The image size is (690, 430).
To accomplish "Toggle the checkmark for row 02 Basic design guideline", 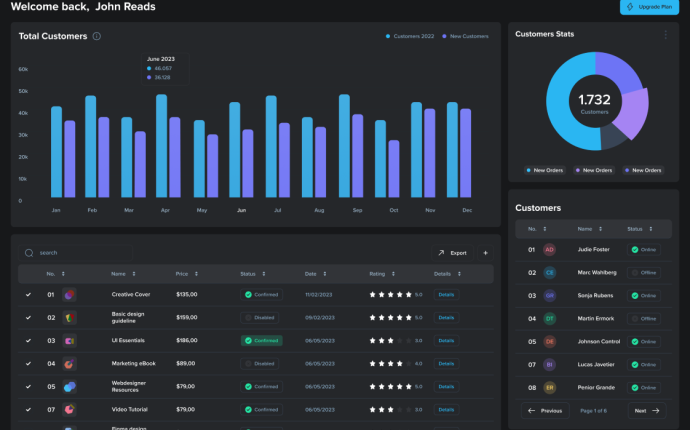I will click(28, 317).
